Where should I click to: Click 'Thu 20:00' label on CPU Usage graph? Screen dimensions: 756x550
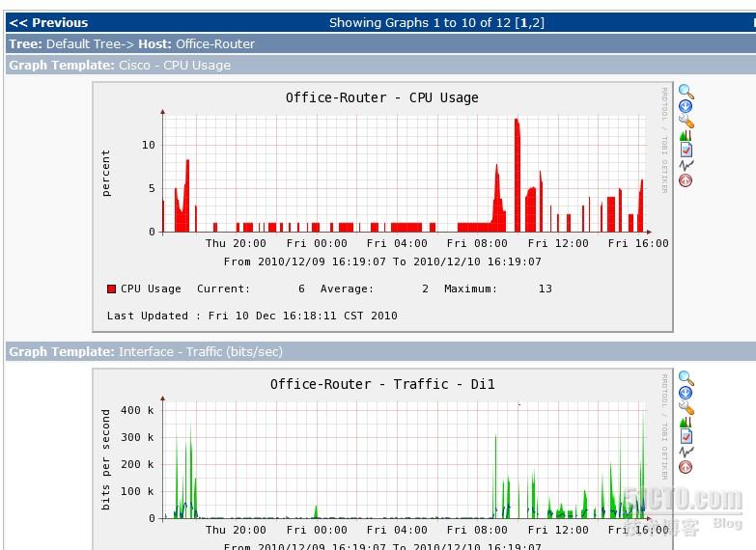pos(236,243)
